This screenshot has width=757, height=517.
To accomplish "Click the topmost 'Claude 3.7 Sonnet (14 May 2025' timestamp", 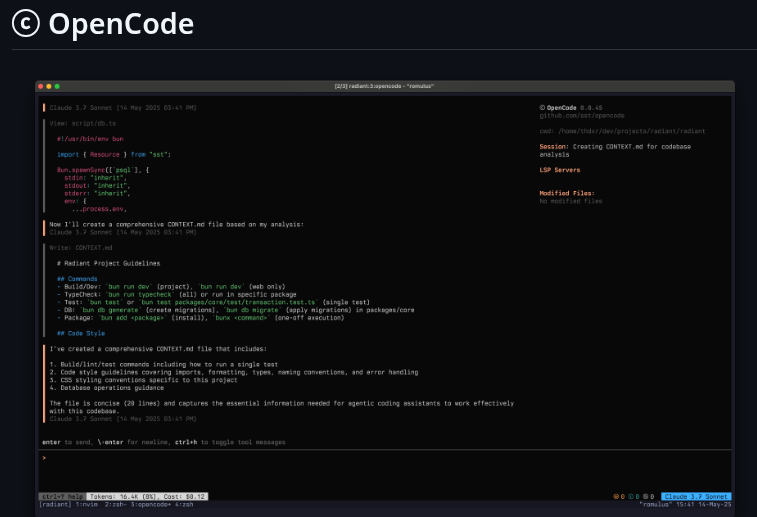I will pyautogui.click(x=123, y=108).
